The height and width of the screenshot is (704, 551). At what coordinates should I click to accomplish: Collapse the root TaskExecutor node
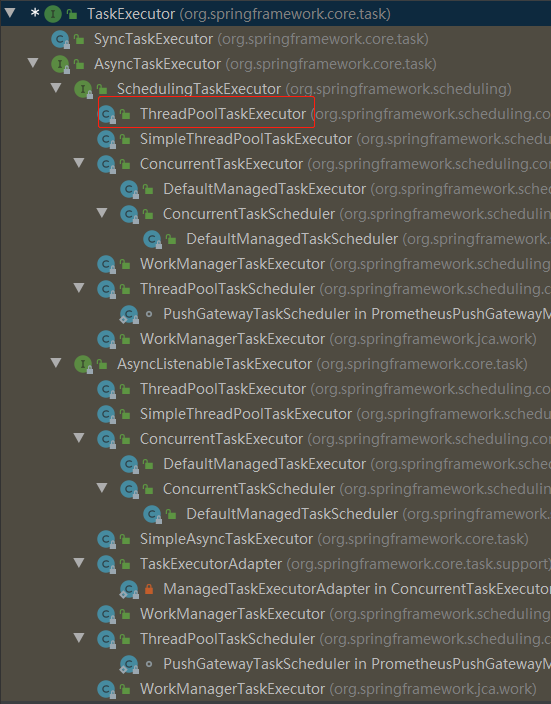[10, 13]
